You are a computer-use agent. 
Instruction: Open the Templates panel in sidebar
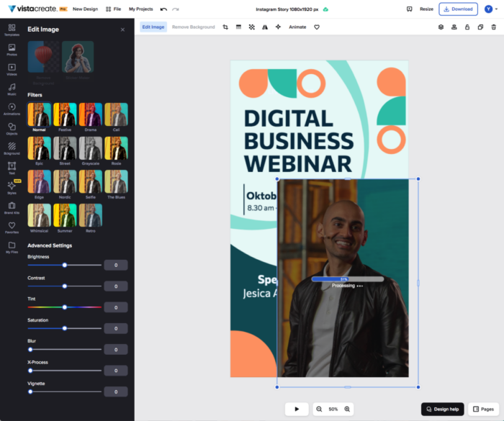pyautogui.click(x=12, y=29)
